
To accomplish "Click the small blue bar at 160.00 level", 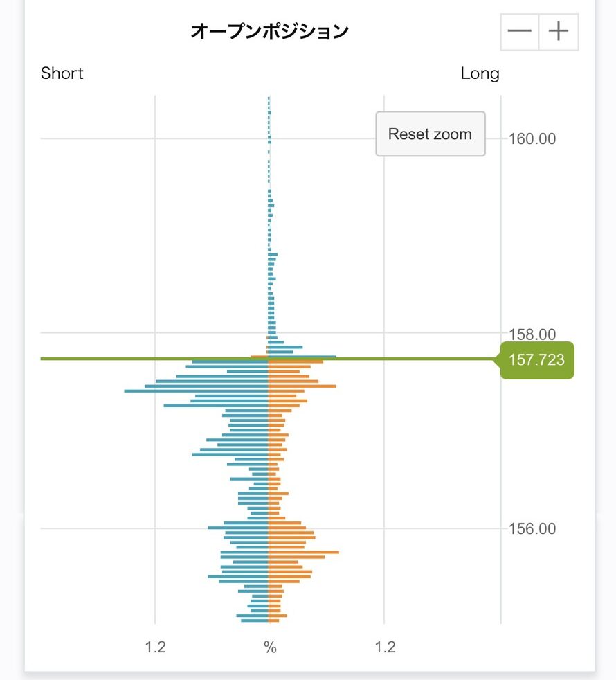I will click(269, 138).
